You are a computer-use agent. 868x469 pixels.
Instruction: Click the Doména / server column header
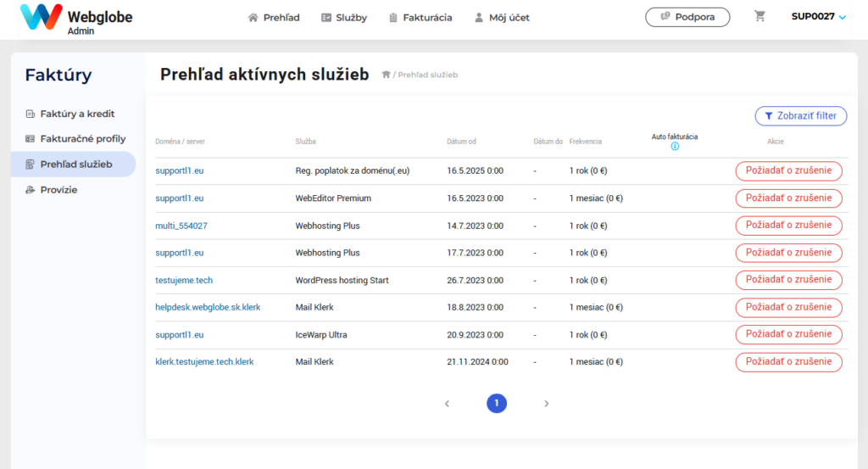180,142
